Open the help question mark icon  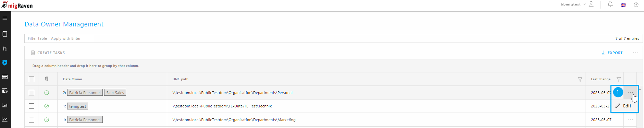(636, 5)
